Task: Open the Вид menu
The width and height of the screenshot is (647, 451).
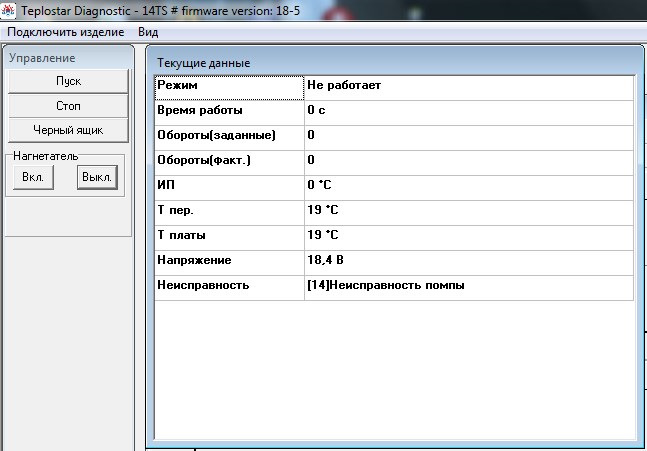Action: pyautogui.click(x=148, y=32)
